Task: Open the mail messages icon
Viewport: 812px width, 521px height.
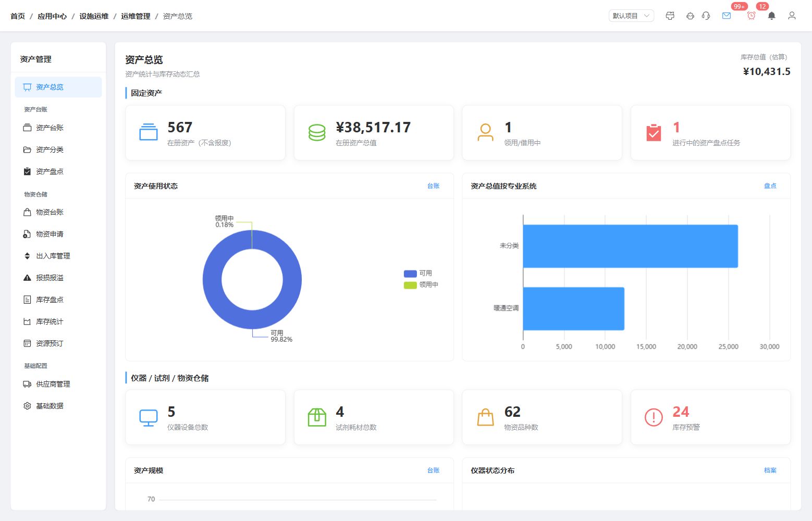Action: tap(727, 16)
